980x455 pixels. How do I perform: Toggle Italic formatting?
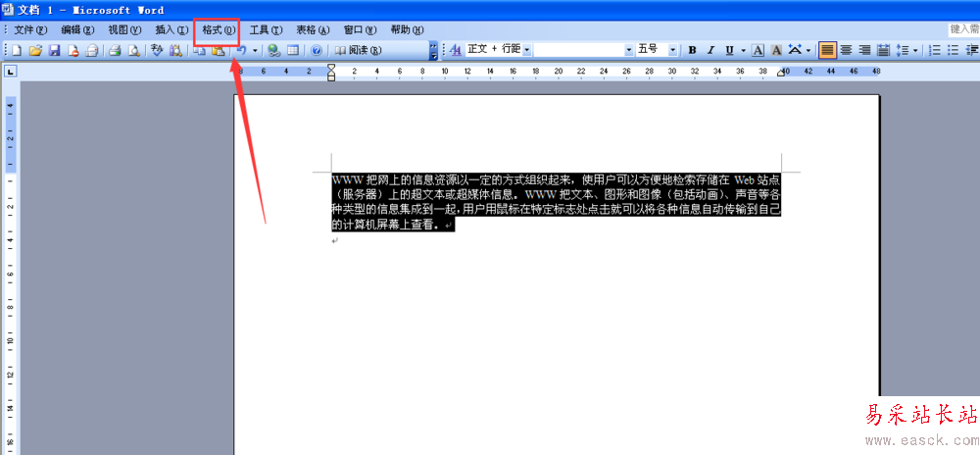(x=710, y=50)
